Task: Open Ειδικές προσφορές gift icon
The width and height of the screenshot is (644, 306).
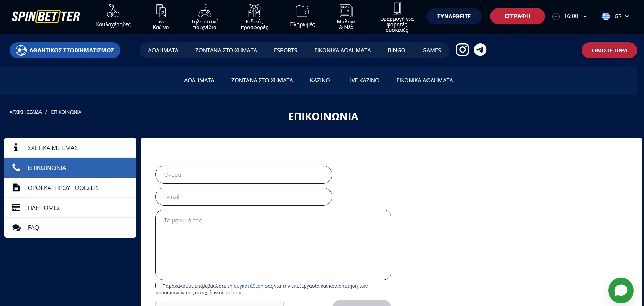Action: pos(254,10)
